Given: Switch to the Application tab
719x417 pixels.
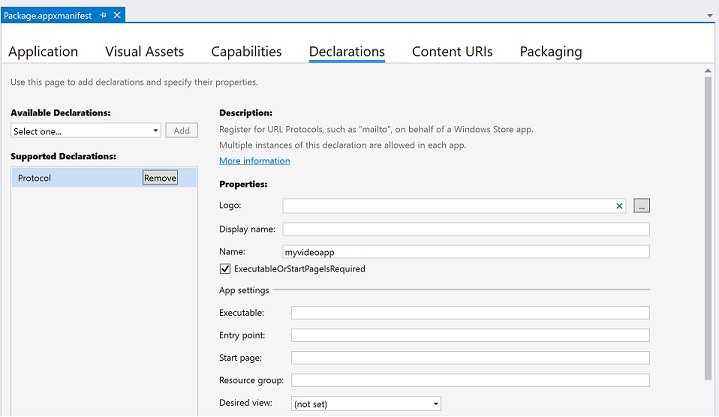Looking at the screenshot, I should point(43,52).
